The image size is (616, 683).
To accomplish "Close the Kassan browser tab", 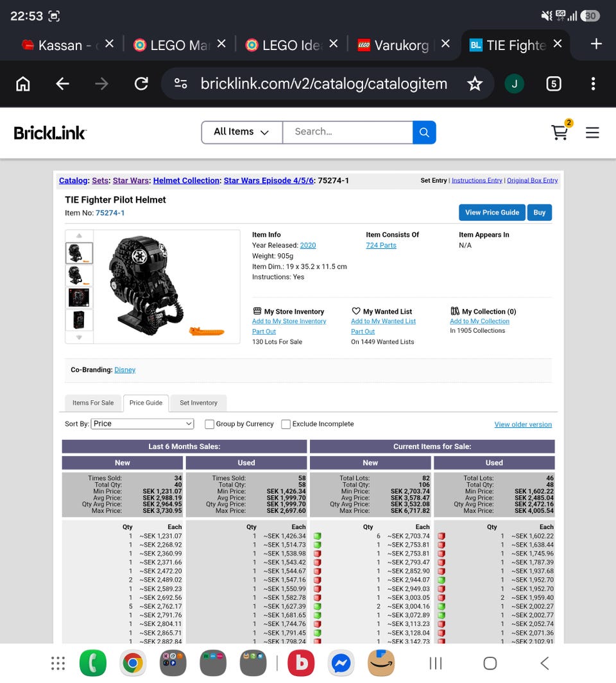I will coord(110,44).
